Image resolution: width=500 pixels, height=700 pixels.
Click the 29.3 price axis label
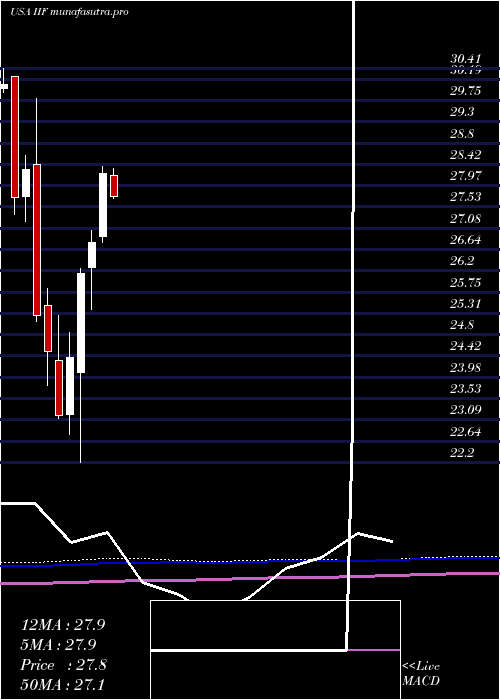pyautogui.click(x=462, y=112)
